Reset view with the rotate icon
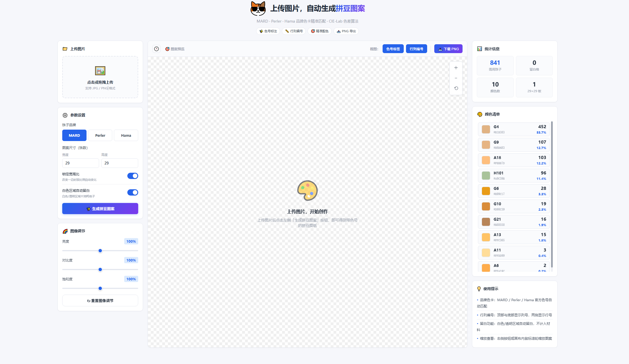The image size is (629, 364). 456,88
